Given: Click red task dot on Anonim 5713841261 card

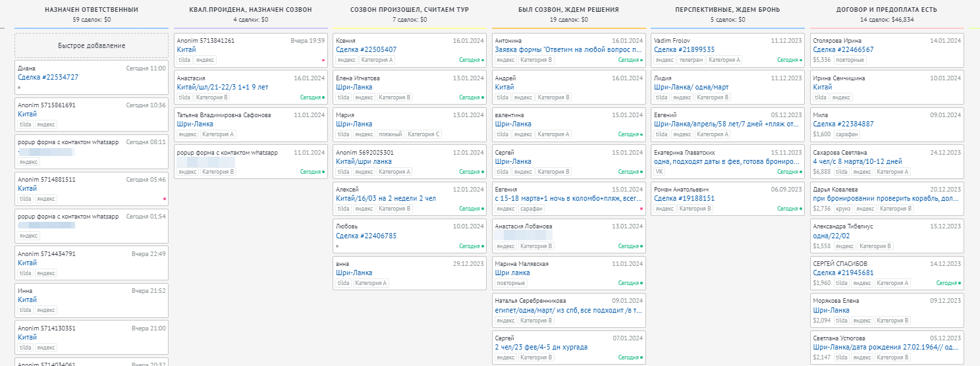Looking at the screenshot, I should 323,60.
